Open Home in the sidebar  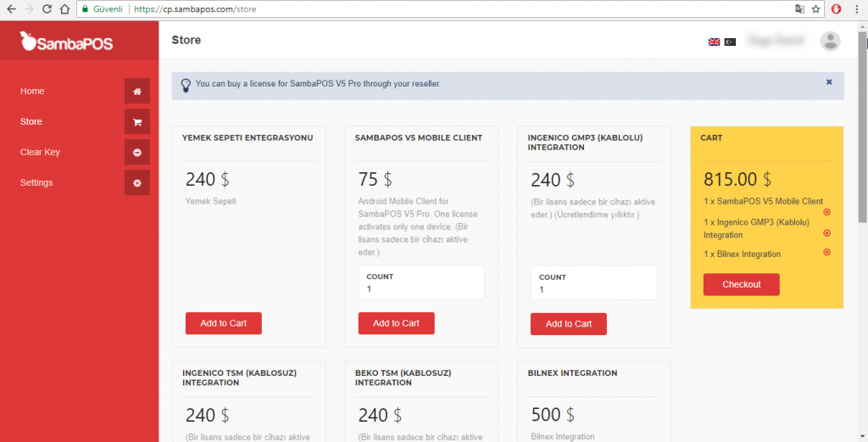pos(32,91)
